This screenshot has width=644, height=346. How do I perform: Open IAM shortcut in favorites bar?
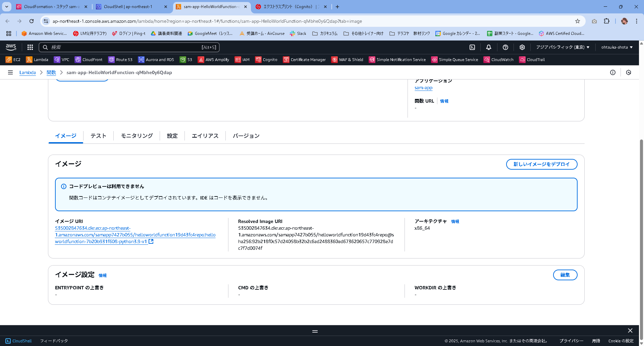point(242,60)
